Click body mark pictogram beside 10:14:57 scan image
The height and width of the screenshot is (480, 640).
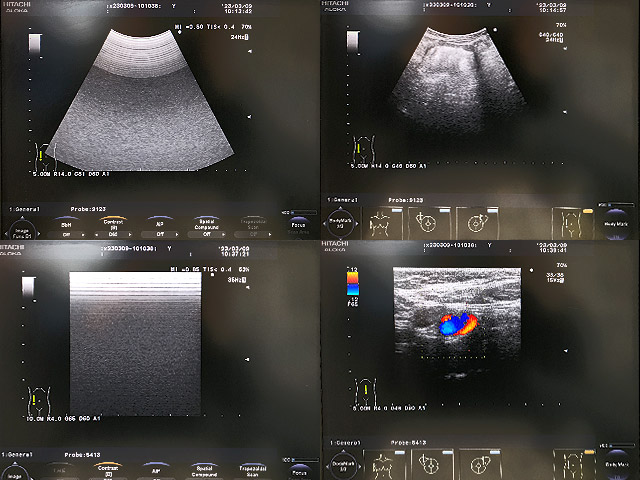click(x=364, y=149)
